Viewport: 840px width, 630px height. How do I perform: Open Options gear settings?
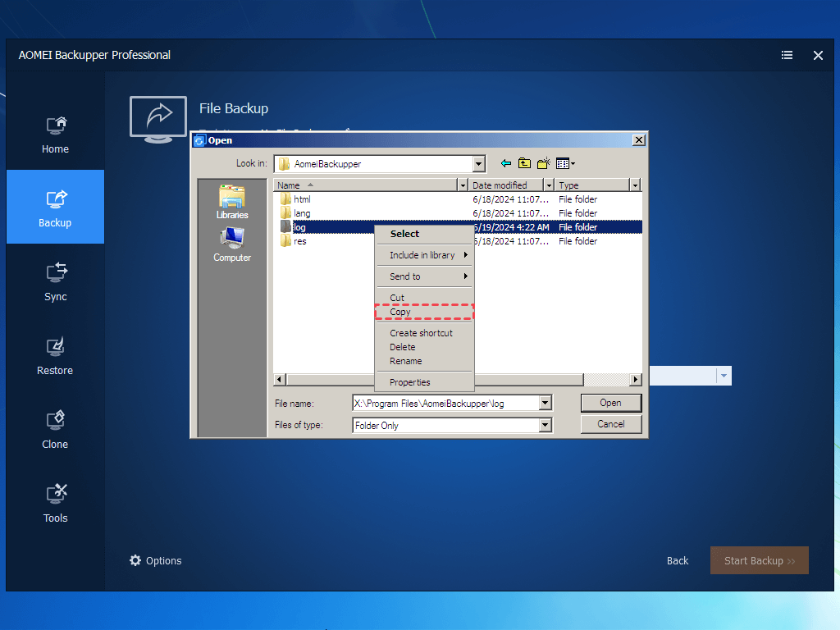155,560
